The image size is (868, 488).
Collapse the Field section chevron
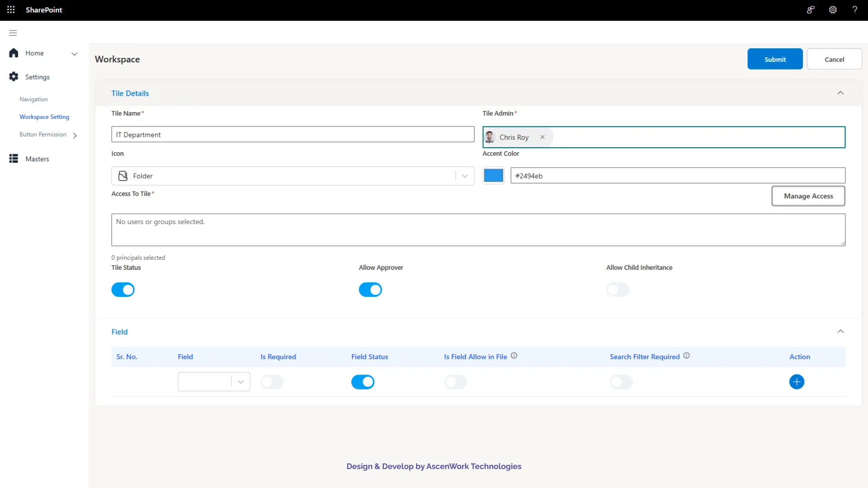[840, 332]
